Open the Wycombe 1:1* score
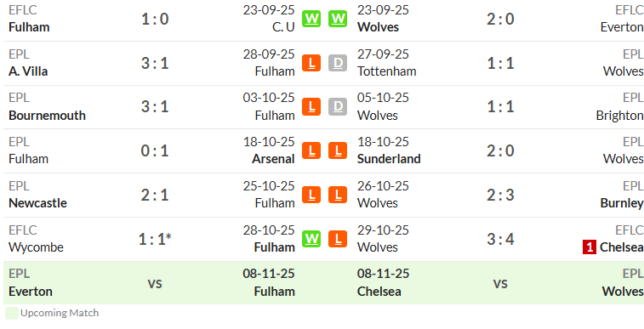 pyautogui.click(x=155, y=239)
